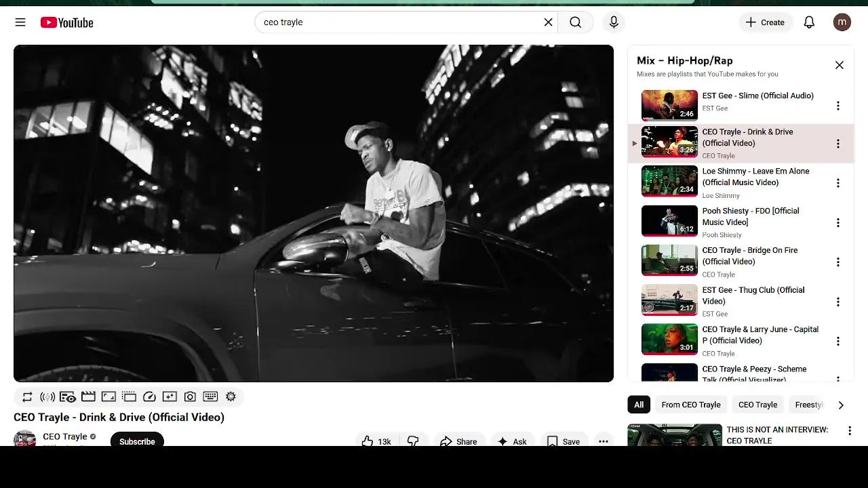Open the CEO Trayle channel name
The width and height of the screenshot is (868, 488).
(65, 436)
